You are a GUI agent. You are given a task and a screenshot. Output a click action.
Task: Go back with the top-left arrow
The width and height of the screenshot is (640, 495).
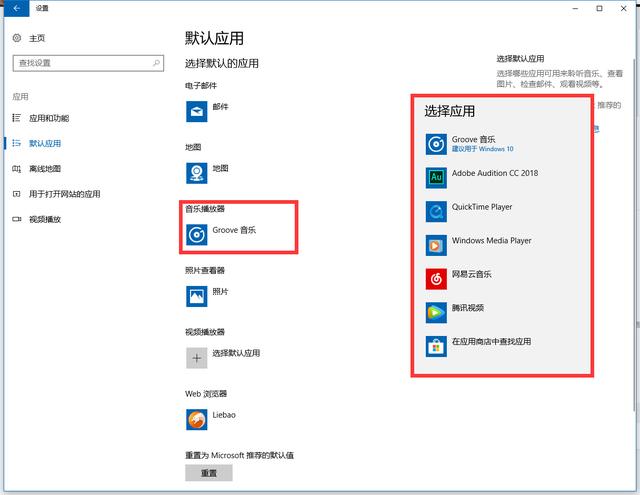point(15,8)
